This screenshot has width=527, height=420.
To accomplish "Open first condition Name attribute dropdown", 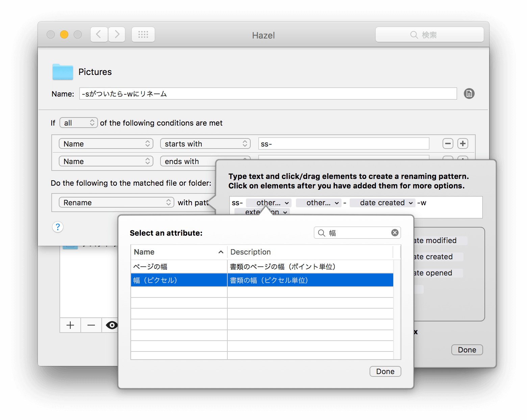I will [x=106, y=143].
